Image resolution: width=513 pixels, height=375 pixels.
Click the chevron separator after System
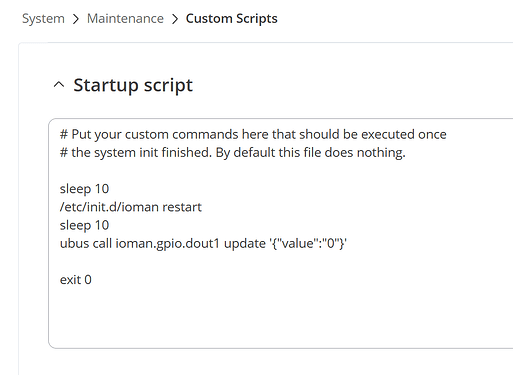coord(76,19)
